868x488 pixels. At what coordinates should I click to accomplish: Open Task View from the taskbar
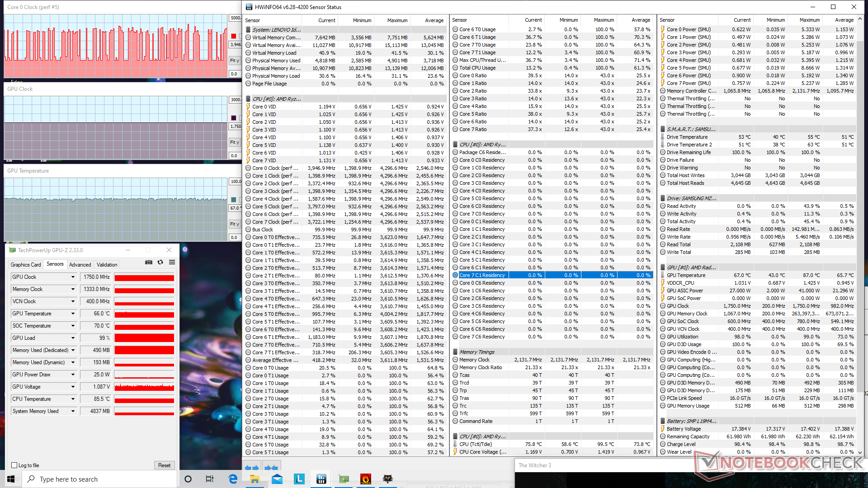point(210,479)
